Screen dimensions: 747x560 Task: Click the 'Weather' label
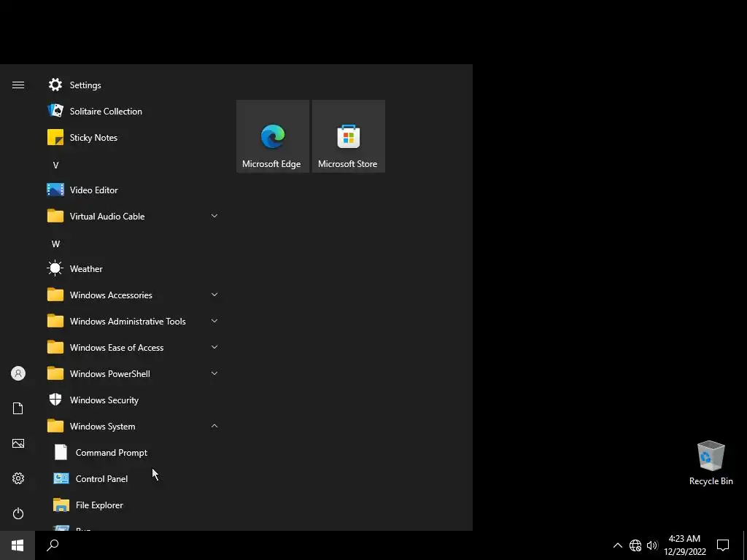pyautogui.click(x=86, y=269)
